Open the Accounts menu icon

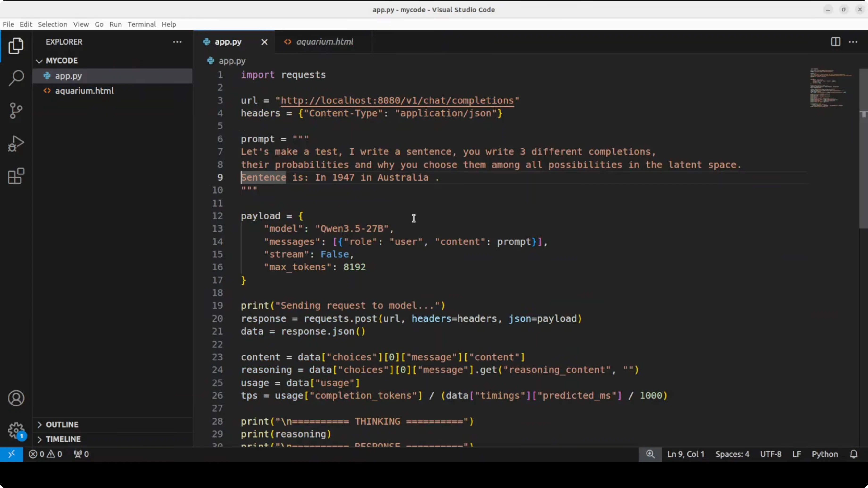click(x=16, y=398)
